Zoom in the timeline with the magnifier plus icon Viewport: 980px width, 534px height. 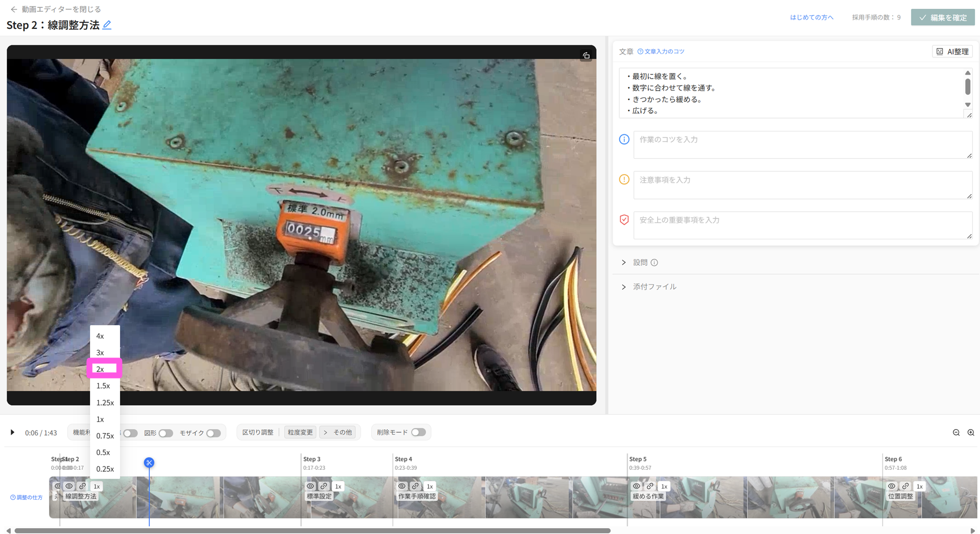click(971, 432)
